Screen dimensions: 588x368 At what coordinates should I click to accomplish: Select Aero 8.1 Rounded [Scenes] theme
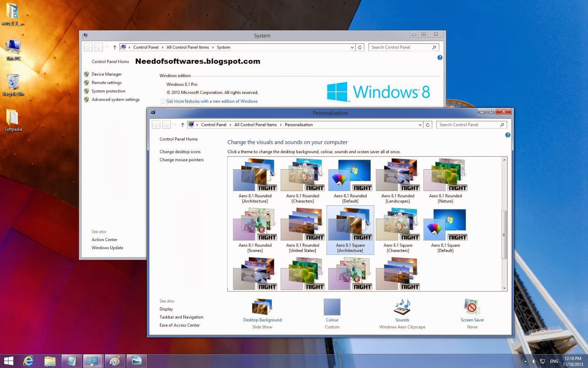tap(255, 230)
